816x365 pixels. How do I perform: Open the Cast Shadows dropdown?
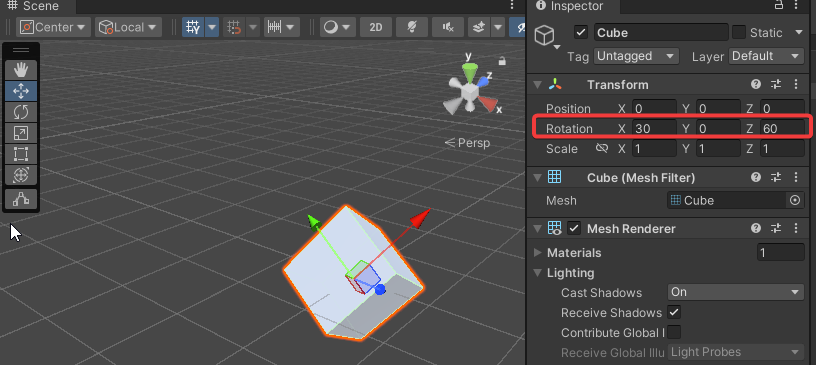(736, 292)
